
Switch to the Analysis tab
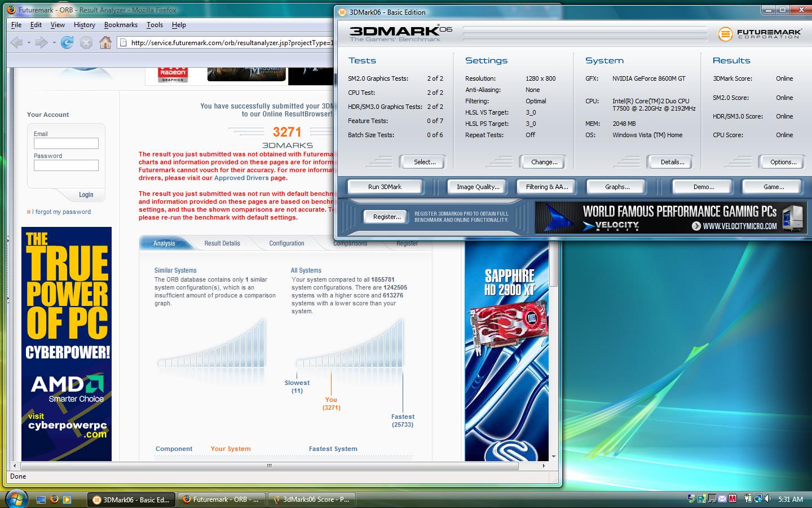[x=164, y=243]
